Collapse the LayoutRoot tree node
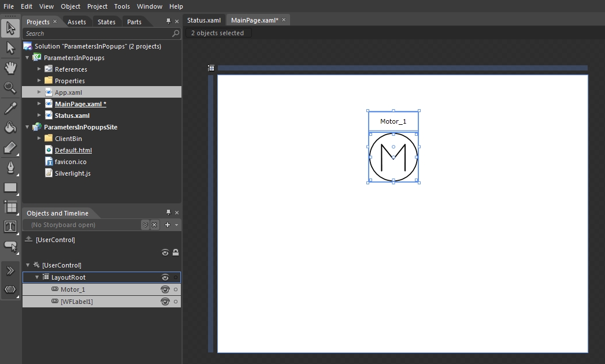The width and height of the screenshot is (605, 364). (x=37, y=277)
